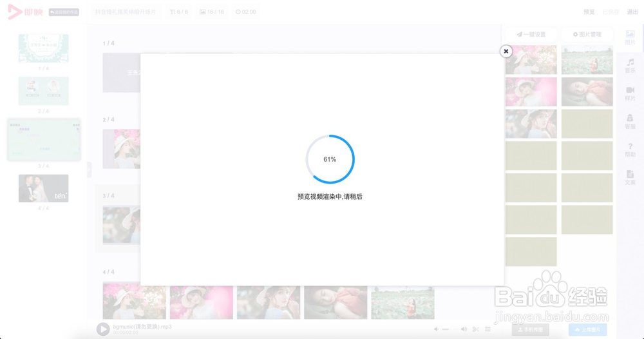Select scene thumbnail 1 / 4 in left panel

pyautogui.click(x=44, y=48)
